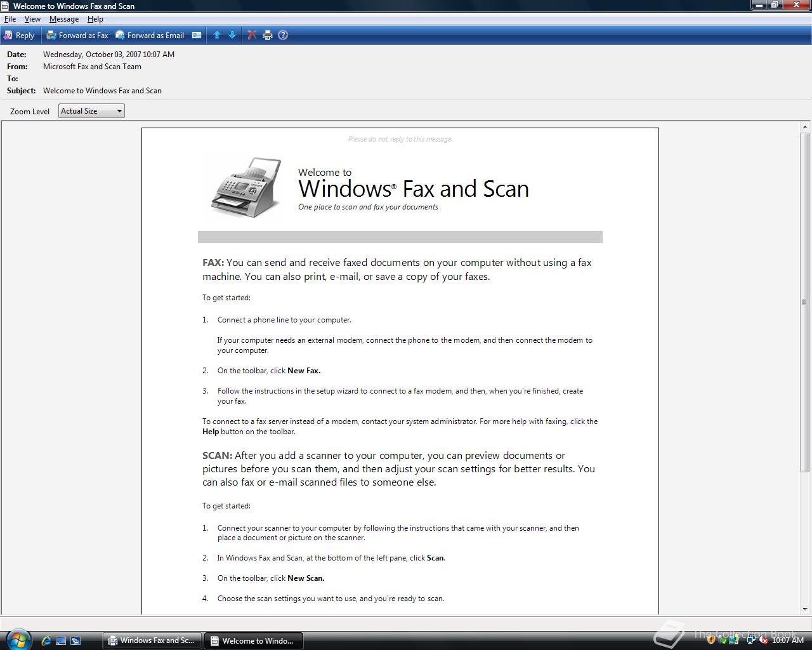Click sender name Microsoft Fax and Scan Team

pyautogui.click(x=92, y=67)
